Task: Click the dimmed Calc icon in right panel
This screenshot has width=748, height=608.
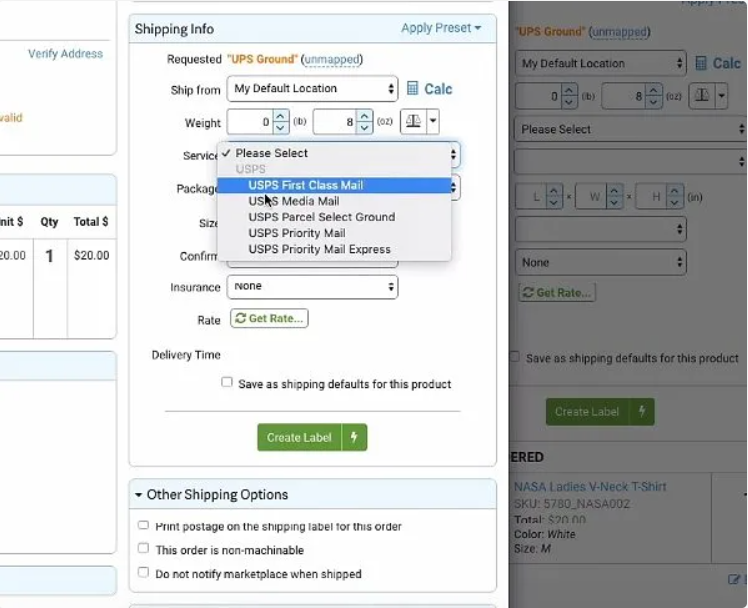Action: pyautogui.click(x=701, y=63)
